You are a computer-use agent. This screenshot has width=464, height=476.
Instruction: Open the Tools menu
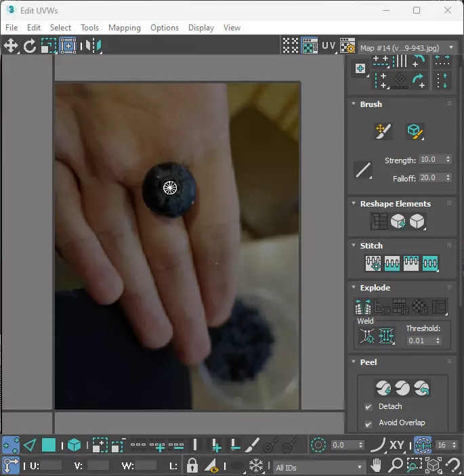[x=89, y=28]
